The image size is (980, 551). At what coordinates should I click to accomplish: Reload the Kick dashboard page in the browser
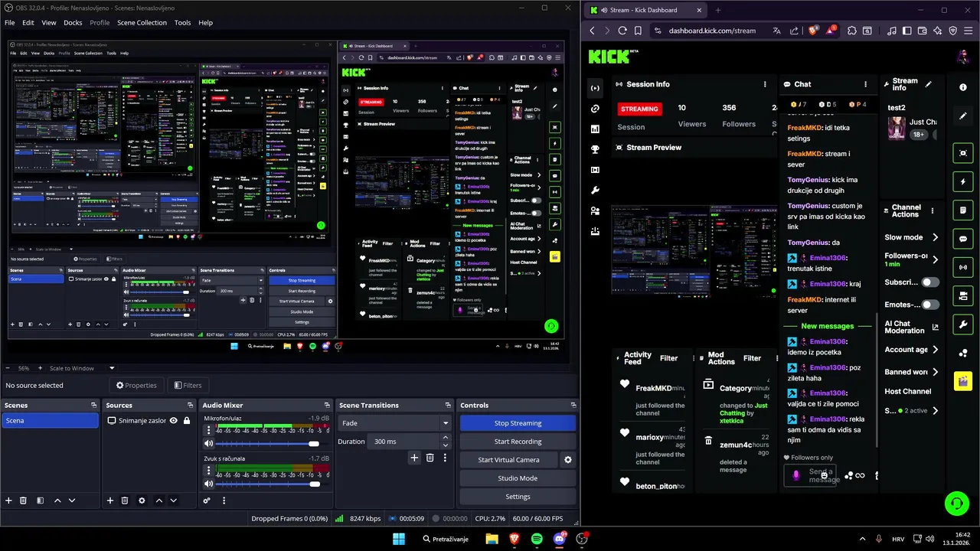click(x=622, y=31)
